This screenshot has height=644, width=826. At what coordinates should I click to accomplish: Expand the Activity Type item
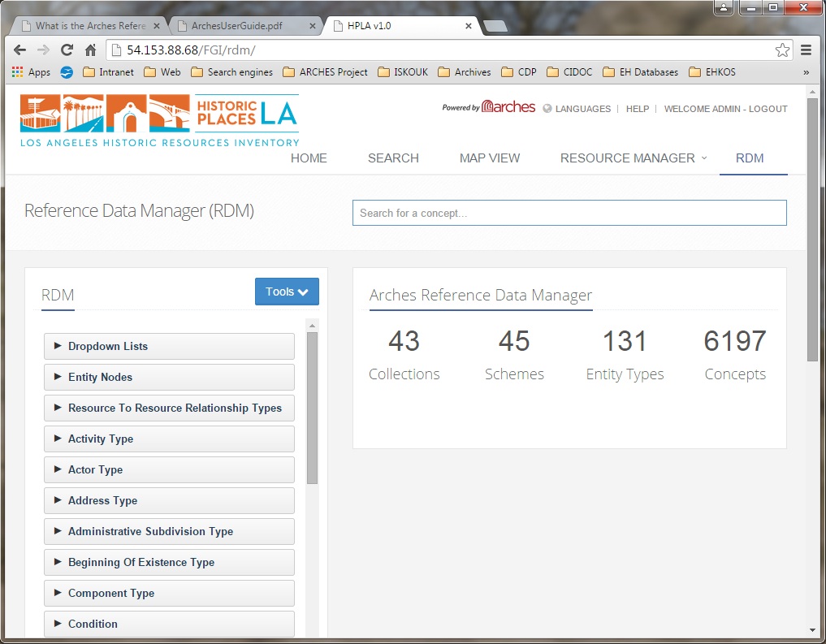pos(169,439)
